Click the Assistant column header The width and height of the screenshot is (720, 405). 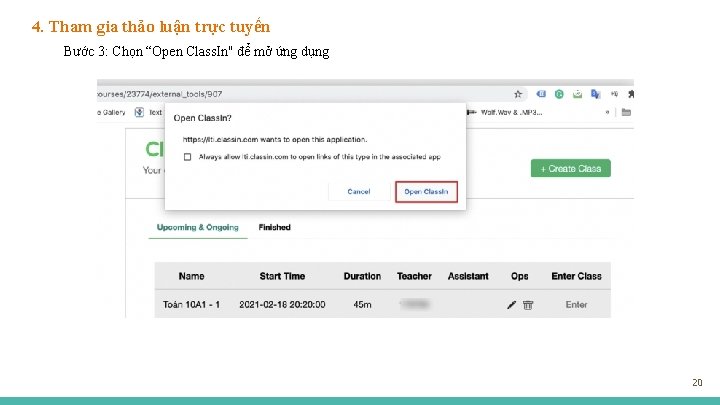pos(468,276)
